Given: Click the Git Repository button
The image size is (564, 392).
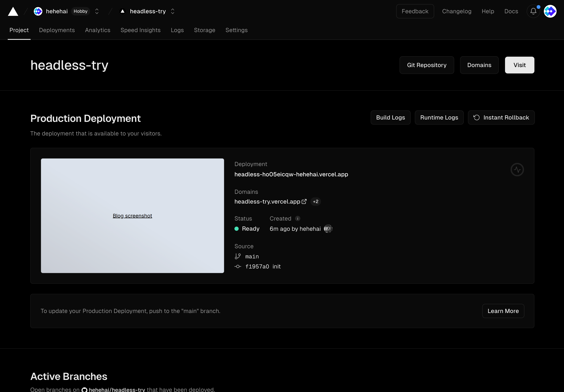Looking at the screenshot, I should (427, 65).
